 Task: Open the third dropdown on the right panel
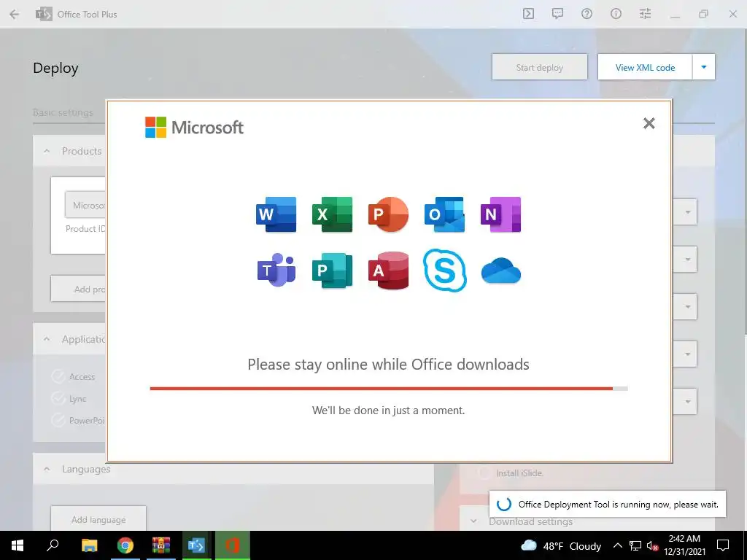(x=687, y=307)
